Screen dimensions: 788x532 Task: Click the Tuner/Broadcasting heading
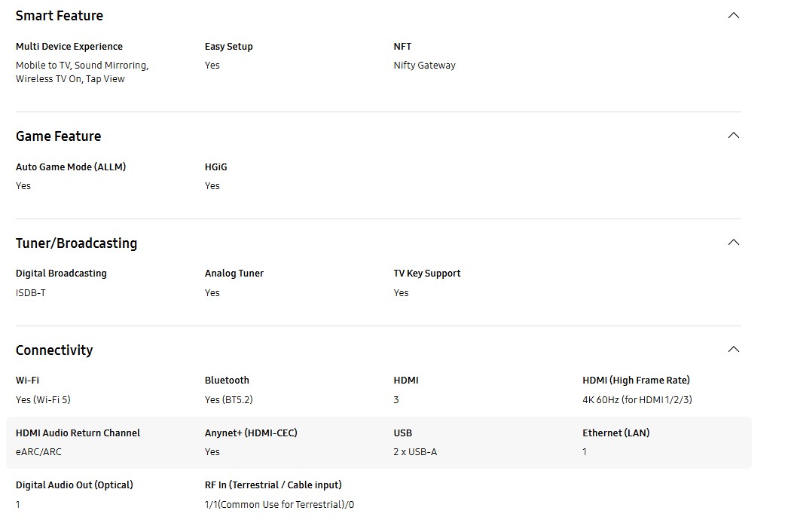click(x=76, y=243)
